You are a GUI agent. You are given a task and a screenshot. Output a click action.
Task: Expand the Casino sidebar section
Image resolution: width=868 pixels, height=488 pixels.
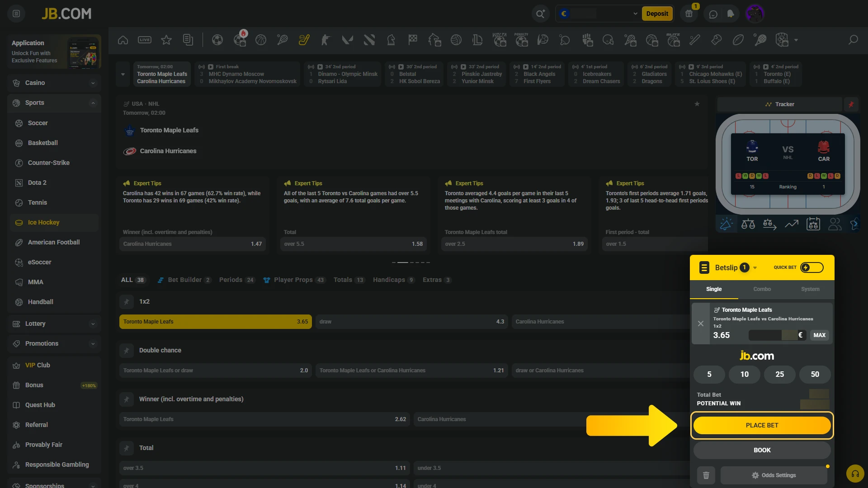[93, 83]
